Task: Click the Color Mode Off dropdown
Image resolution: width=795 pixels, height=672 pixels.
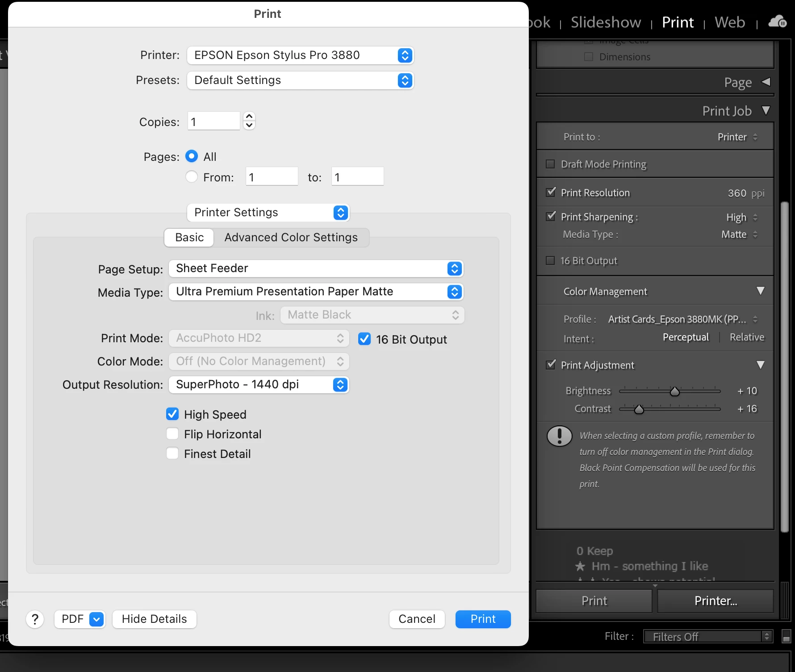Action: pyautogui.click(x=259, y=361)
